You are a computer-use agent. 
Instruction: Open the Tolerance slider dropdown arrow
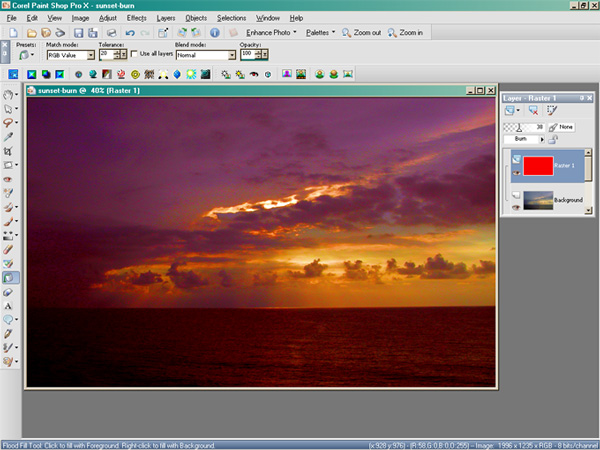(124, 55)
